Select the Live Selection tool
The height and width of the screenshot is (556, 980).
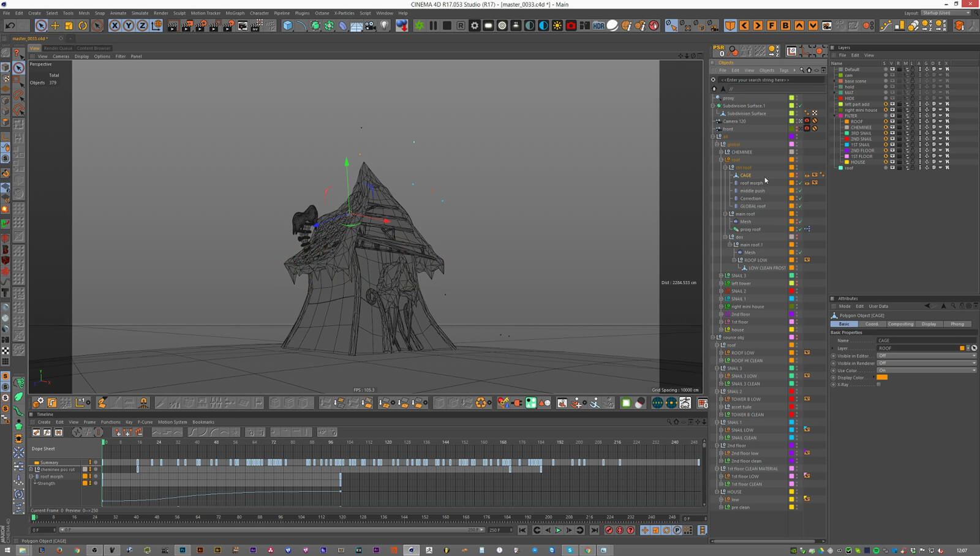(41, 26)
